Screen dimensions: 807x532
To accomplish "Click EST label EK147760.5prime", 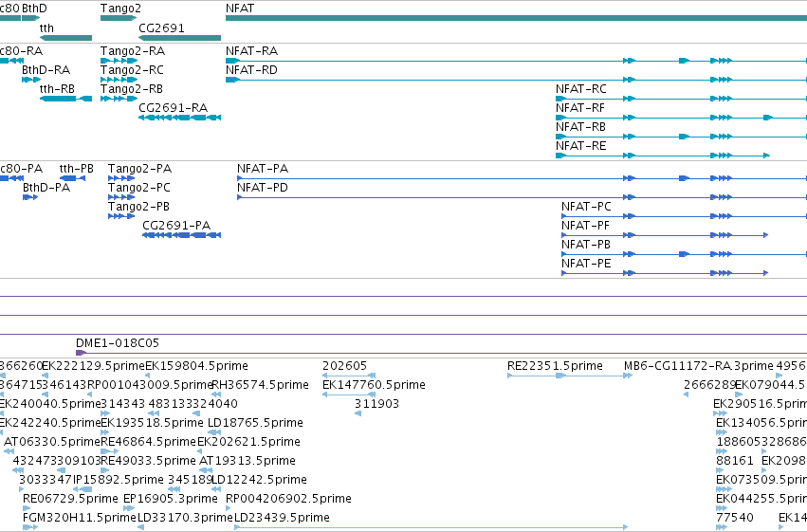I will click(x=375, y=385).
